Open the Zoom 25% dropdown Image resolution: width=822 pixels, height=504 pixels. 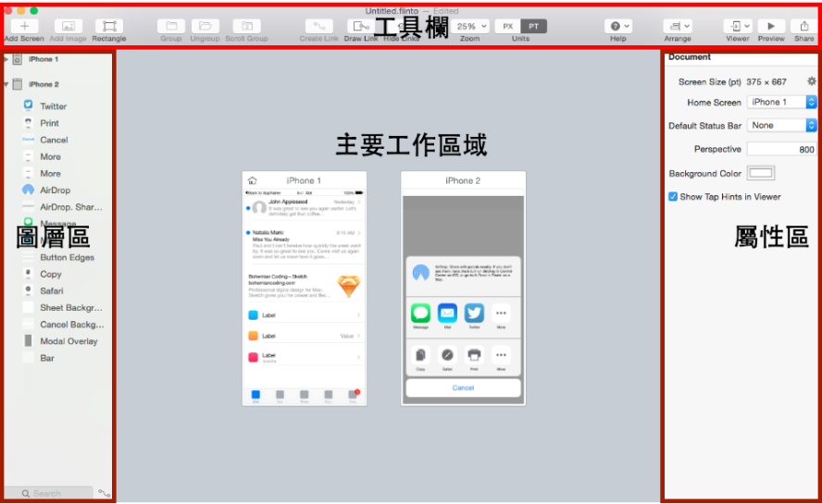tap(470, 26)
